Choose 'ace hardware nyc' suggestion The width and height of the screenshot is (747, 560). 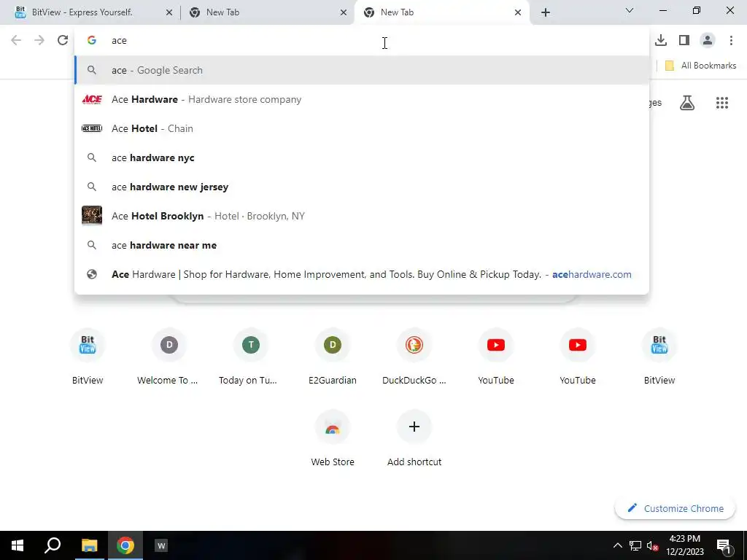click(362, 157)
